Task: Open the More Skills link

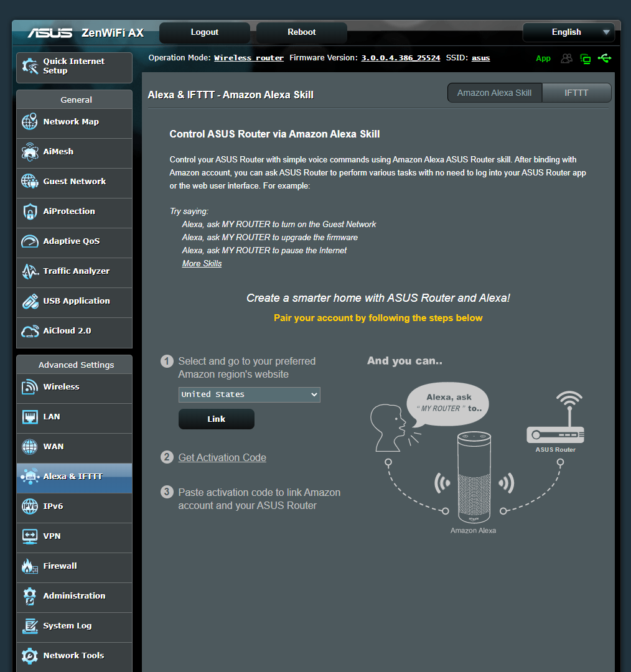Action: 202,264
